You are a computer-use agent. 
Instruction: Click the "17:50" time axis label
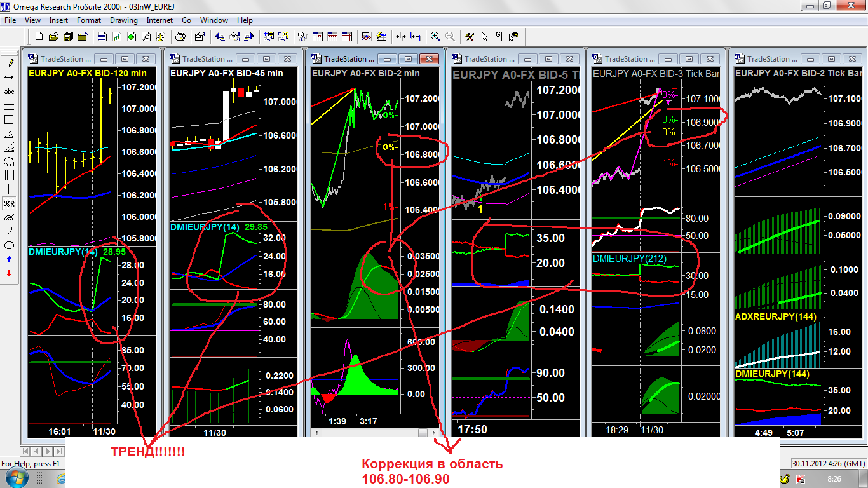click(x=473, y=430)
